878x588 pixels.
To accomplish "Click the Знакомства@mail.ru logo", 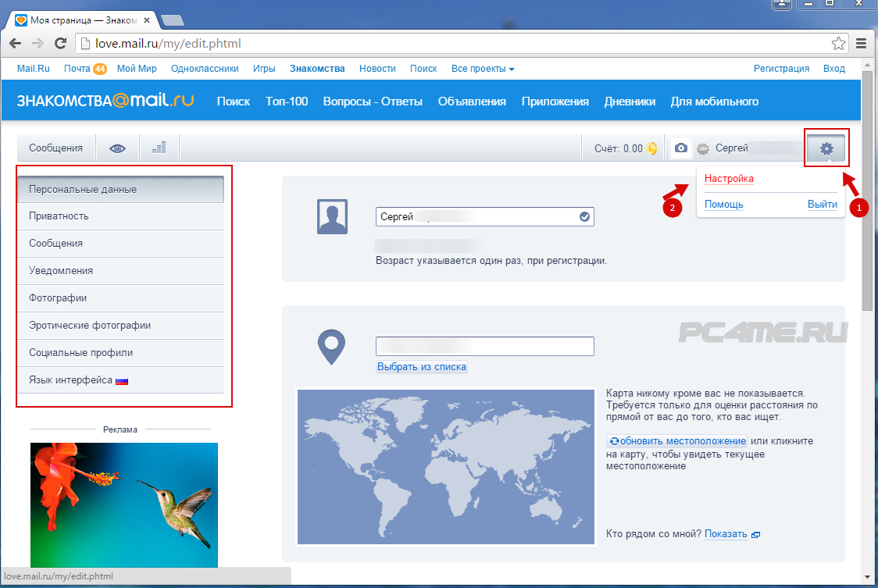I will pyautogui.click(x=105, y=101).
